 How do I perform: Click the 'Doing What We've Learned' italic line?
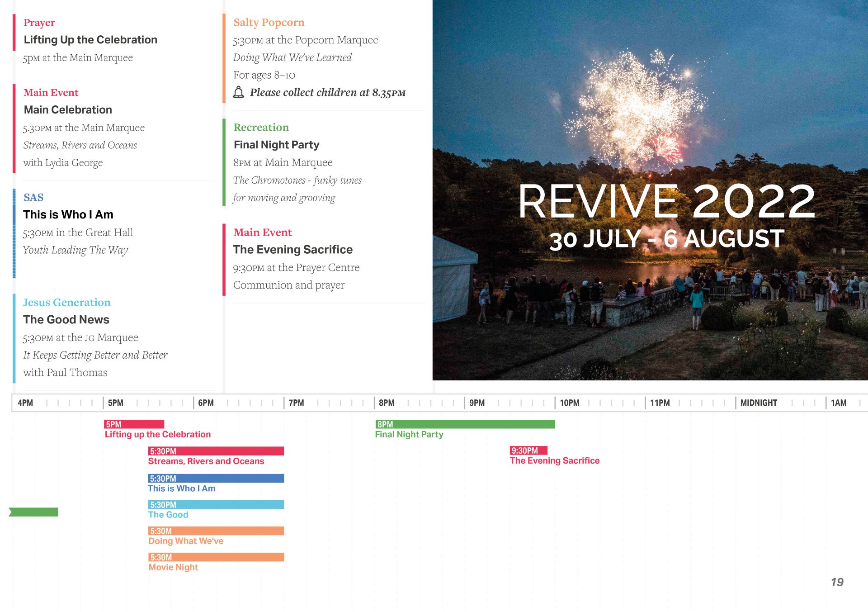(x=292, y=57)
